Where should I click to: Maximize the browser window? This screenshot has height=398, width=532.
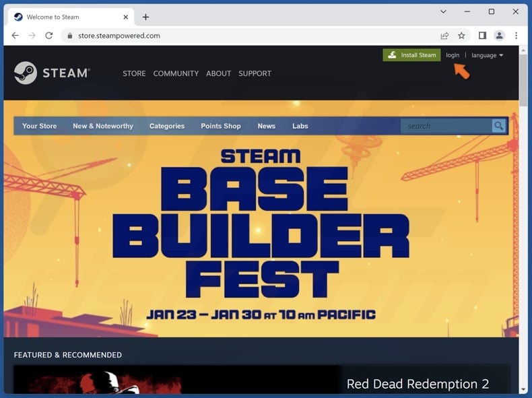coord(492,11)
